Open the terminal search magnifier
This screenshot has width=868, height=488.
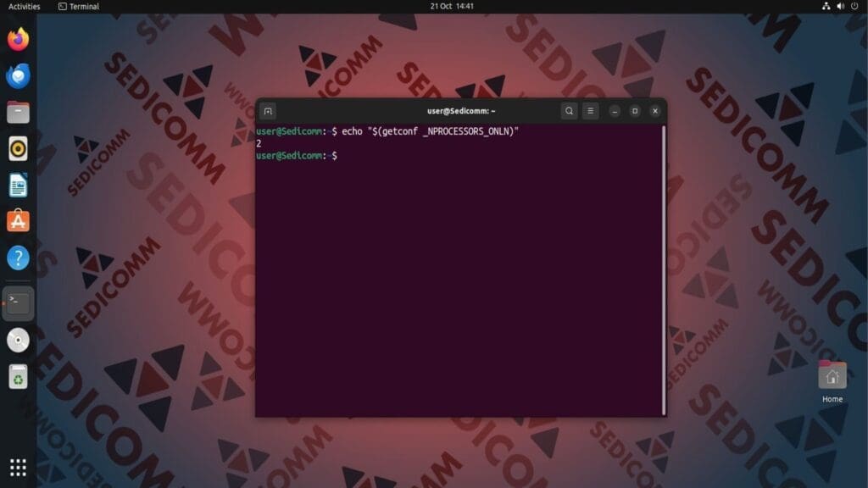[569, 111]
